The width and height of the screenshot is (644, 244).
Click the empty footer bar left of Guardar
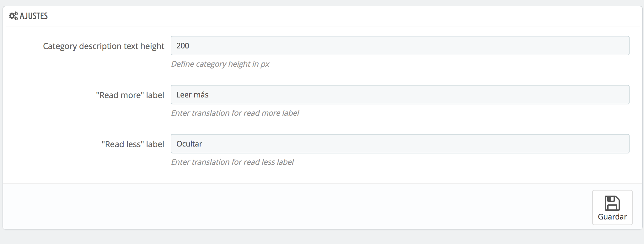[282, 206]
